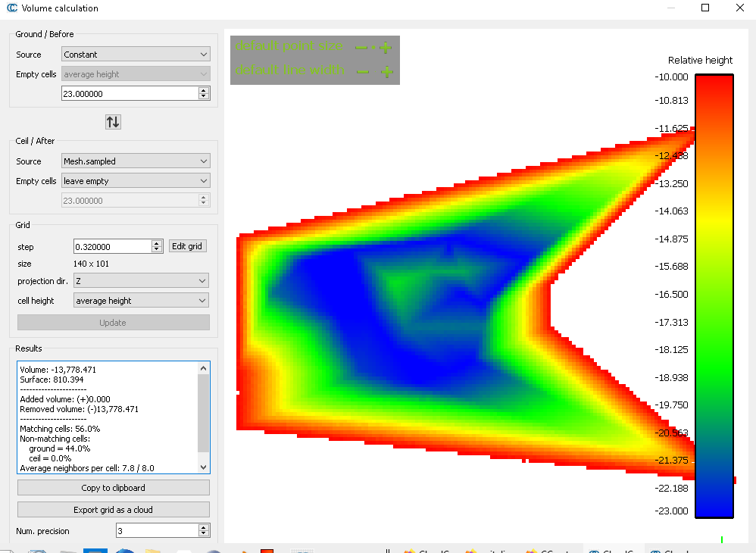This screenshot has height=553, width=756.
Task: Click the grid step value field
Action: click(112, 246)
